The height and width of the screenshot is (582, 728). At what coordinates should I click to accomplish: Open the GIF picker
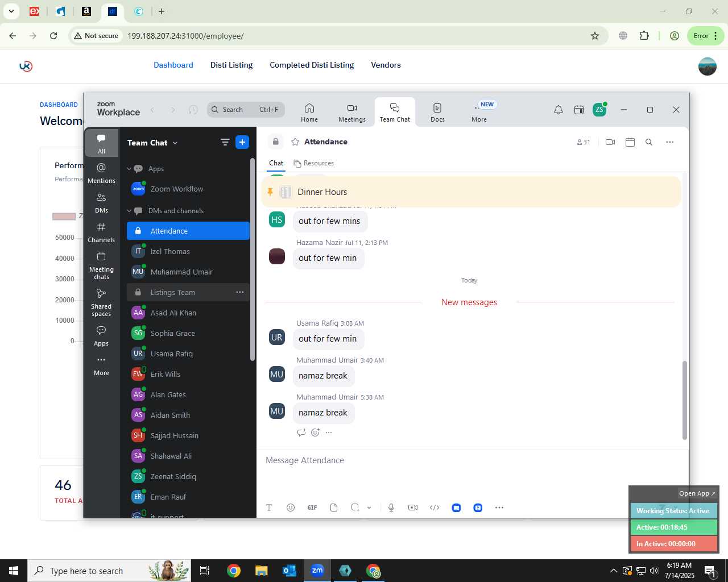click(x=312, y=508)
